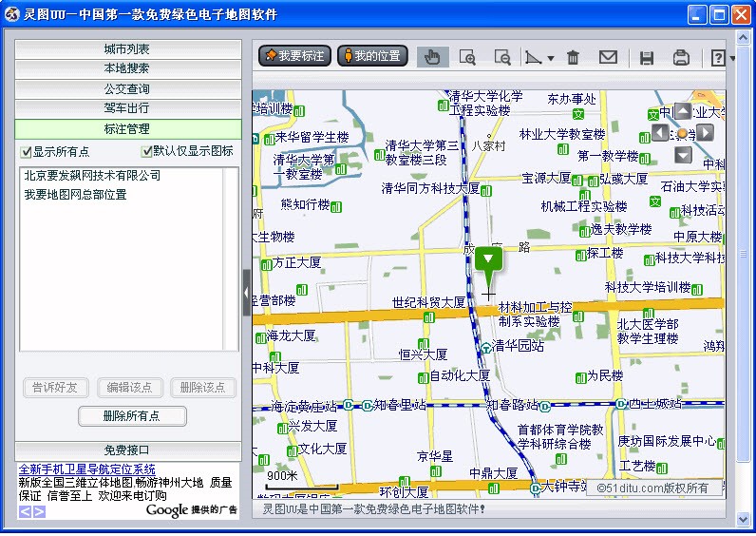Open the help menu dropdown arrow

coord(731,58)
